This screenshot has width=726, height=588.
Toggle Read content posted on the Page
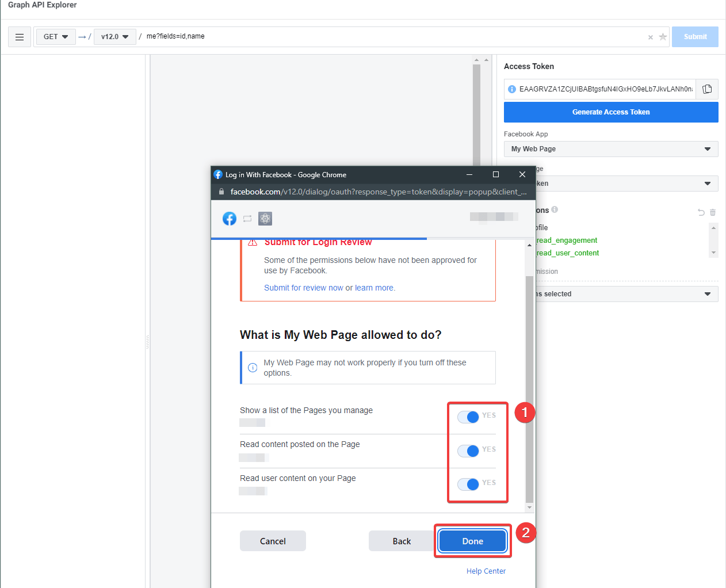pos(468,451)
